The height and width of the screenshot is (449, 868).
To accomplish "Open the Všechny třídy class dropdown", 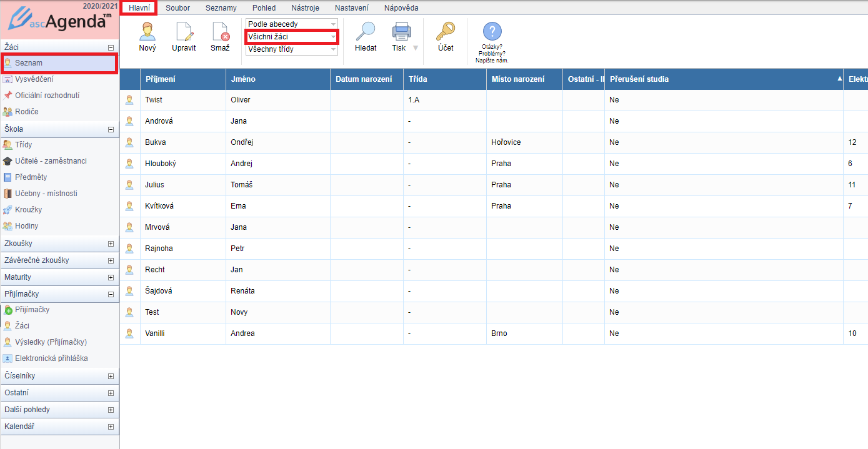I will point(292,49).
